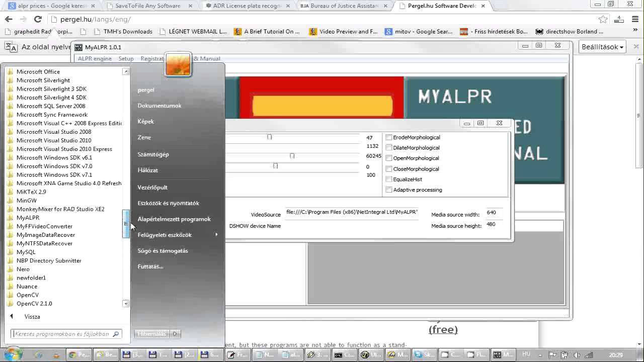Open the ALPR engine menu
Viewport: 644px width, 362px height.
tap(95, 59)
